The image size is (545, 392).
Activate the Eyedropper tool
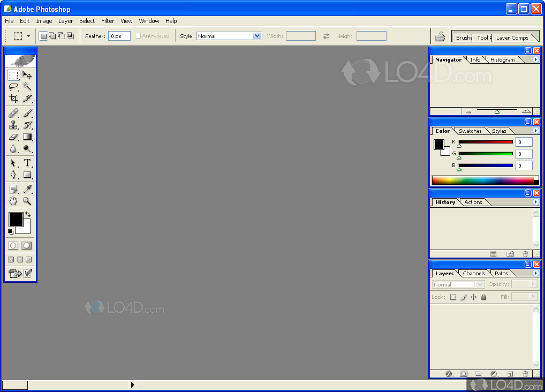(x=27, y=189)
